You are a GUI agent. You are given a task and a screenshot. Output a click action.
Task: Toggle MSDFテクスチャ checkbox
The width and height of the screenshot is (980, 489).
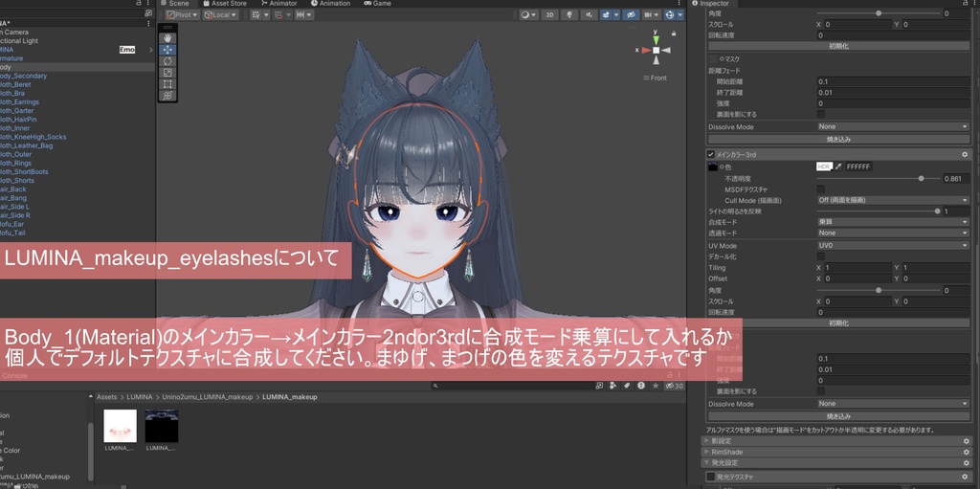pyautogui.click(x=820, y=189)
